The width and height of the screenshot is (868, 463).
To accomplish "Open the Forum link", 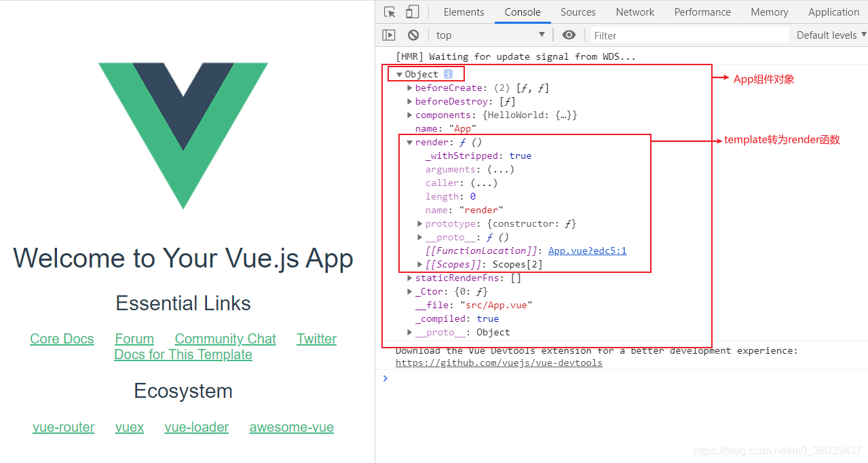I will pyautogui.click(x=134, y=339).
